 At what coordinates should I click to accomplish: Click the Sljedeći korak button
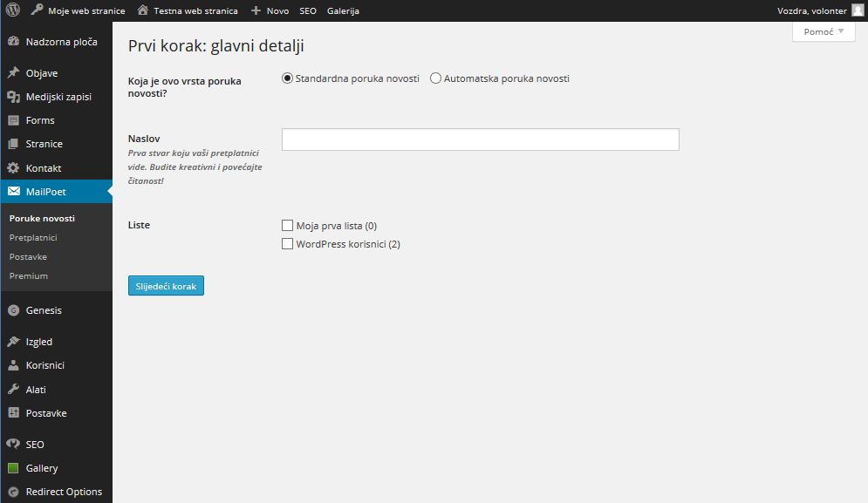tap(166, 286)
